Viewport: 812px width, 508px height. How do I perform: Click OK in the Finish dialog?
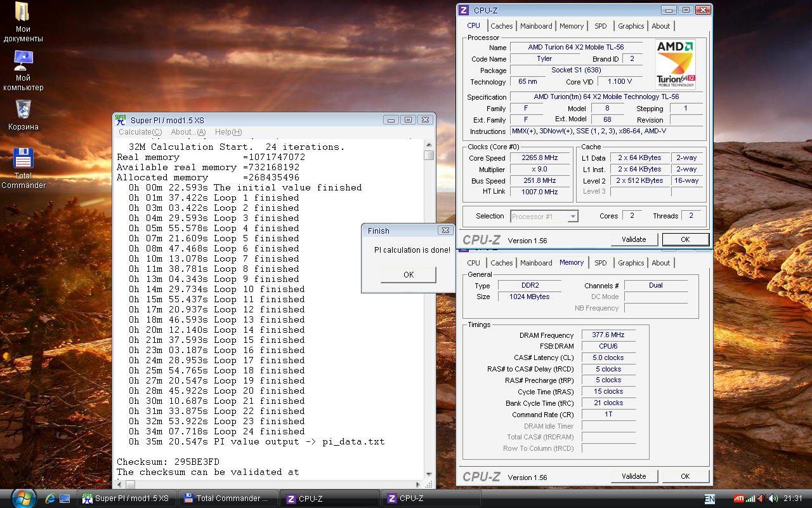pyautogui.click(x=409, y=274)
